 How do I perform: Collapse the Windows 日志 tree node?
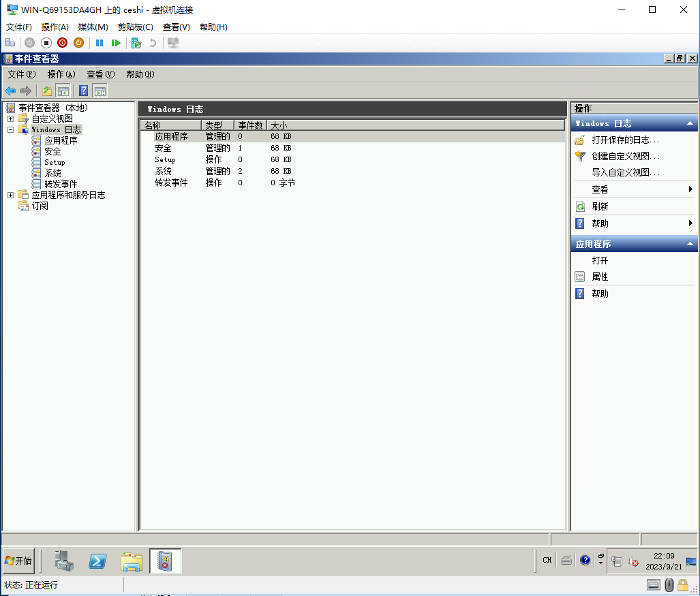(10, 129)
